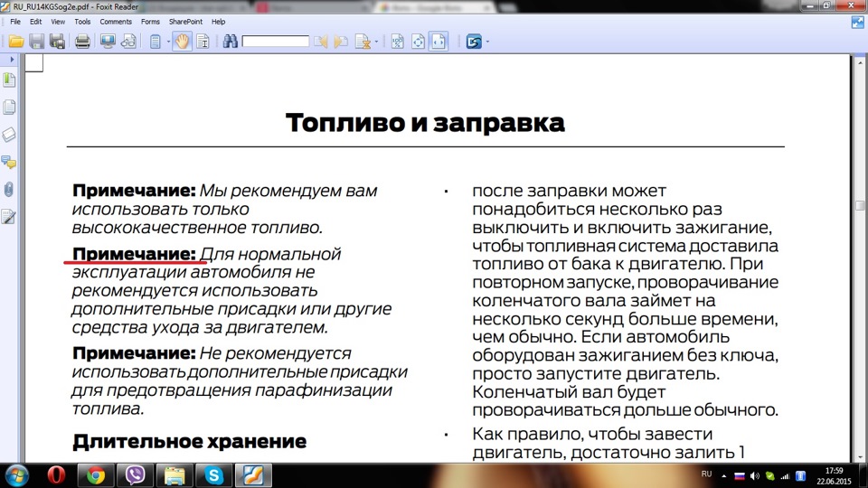Image resolution: width=868 pixels, height=488 pixels.
Task: Open the dropdown beside the blue toolbar icon
Action: pyautogui.click(x=487, y=42)
